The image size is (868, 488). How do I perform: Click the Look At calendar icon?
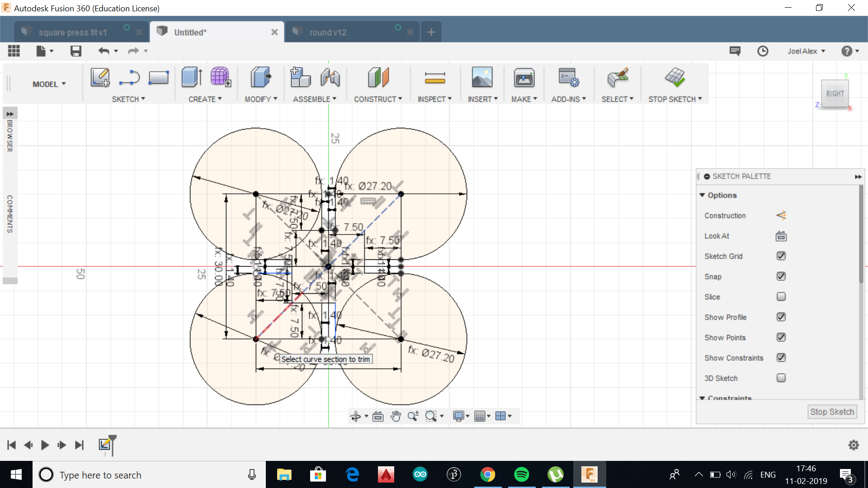[x=781, y=236]
